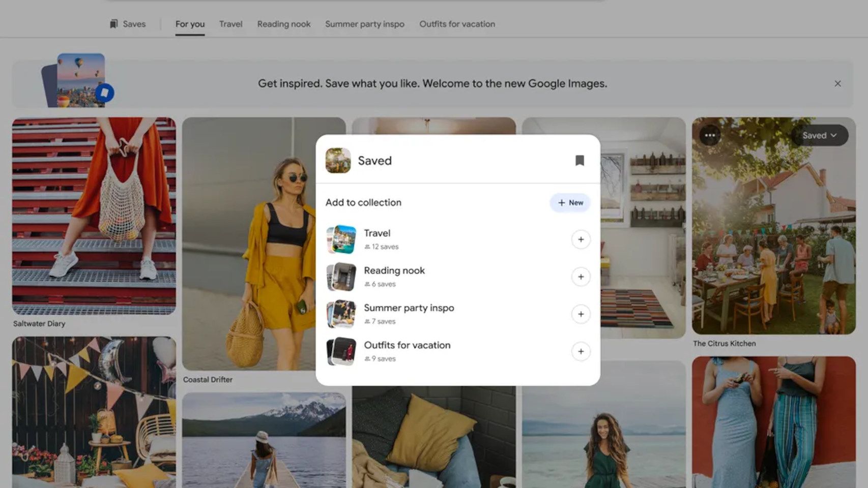Select the Outfits for vacation collection name
The width and height of the screenshot is (868, 488).
point(407,345)
